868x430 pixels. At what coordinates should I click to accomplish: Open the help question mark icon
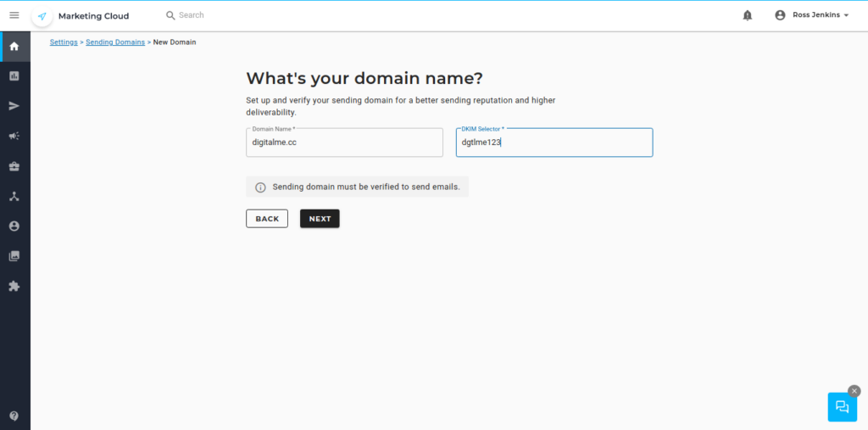[x=14, y=416]
